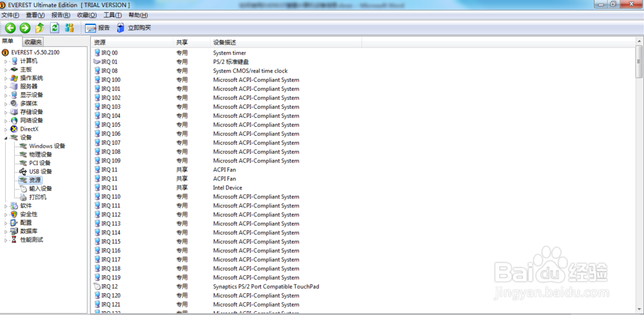Expand the 服务器 tree node
The height and width of the screenshot is (315, 644).
point(6,87)
